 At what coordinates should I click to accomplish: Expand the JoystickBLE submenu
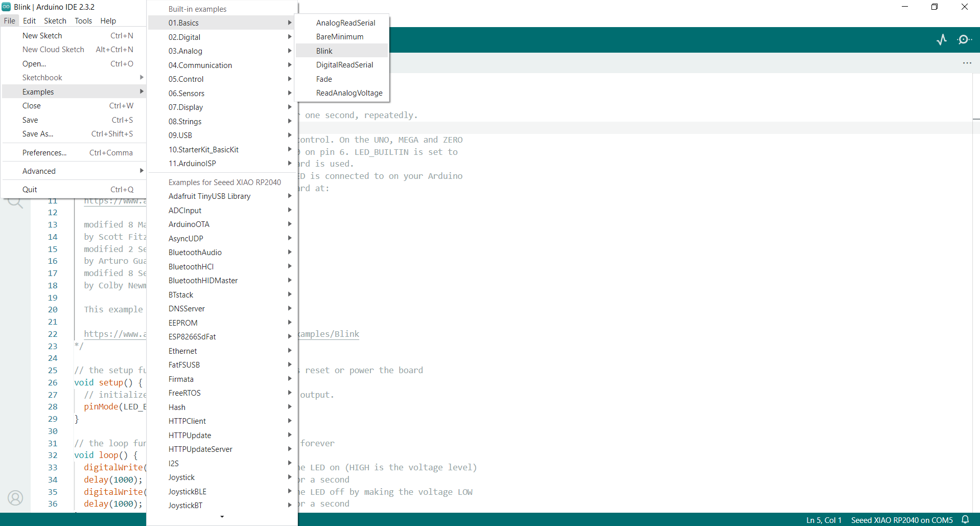click(x=222, y=492)
